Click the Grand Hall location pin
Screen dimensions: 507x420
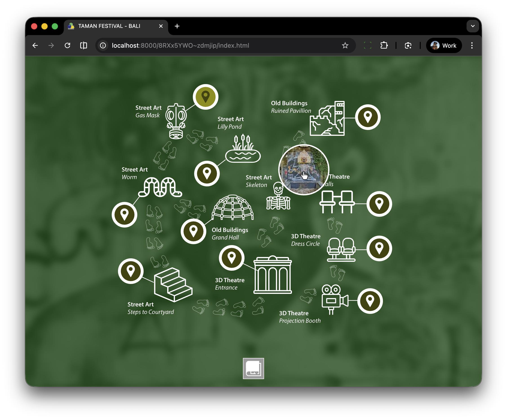tap(193, 231)
